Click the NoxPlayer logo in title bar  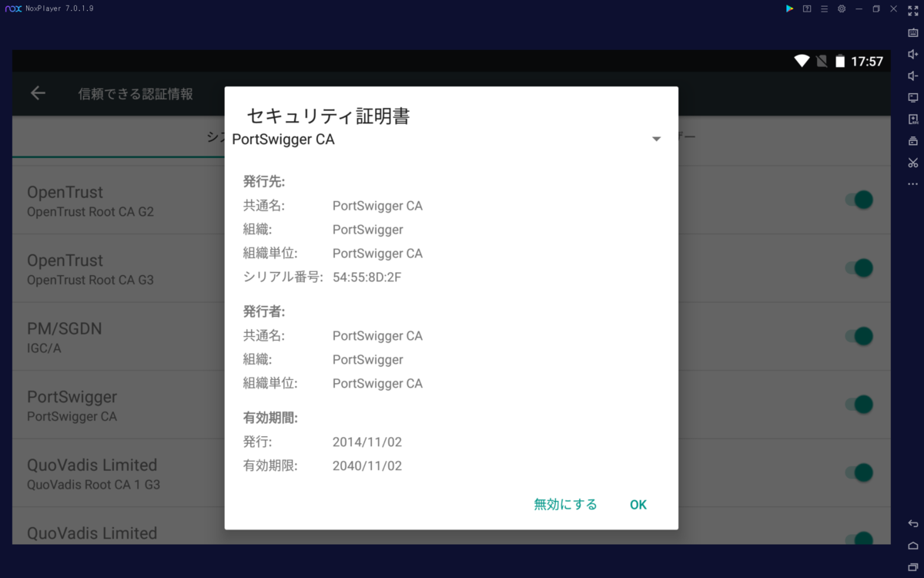[13, 8]
